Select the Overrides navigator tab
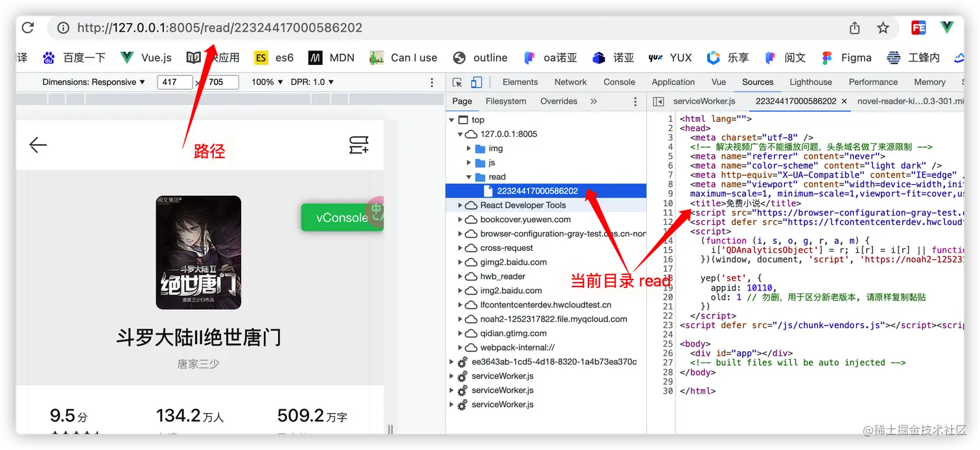The image size is (980, 450). click(x=559, y=101)
